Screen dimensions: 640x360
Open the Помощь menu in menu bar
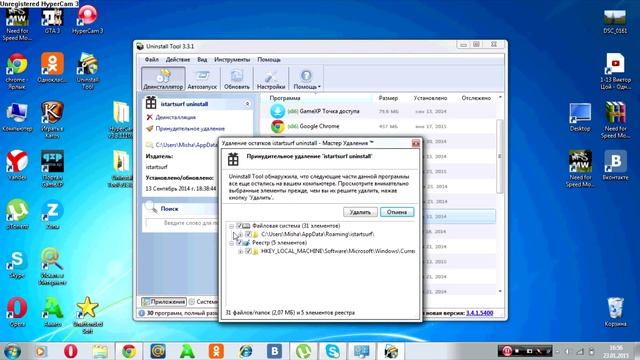(269, 60)
